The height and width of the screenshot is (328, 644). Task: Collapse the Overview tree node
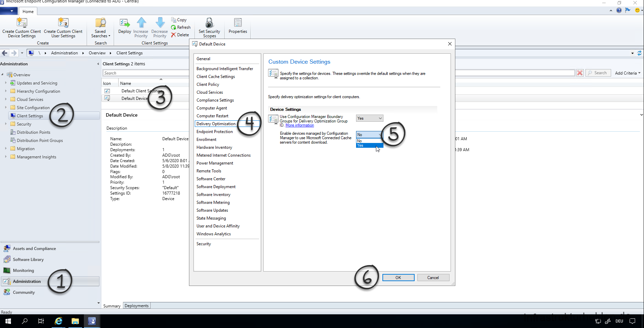click(2, 75)
